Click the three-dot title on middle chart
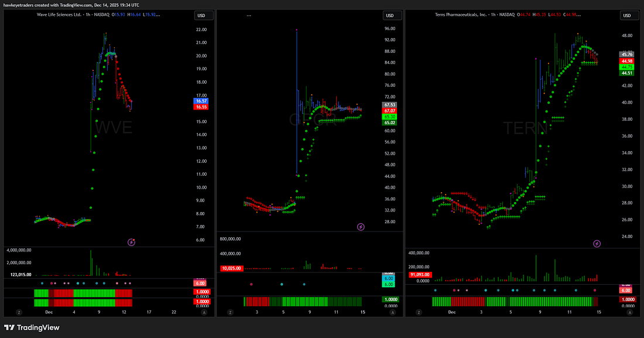Viewport: 644px width, 338px height. click(x=249, y=15)
